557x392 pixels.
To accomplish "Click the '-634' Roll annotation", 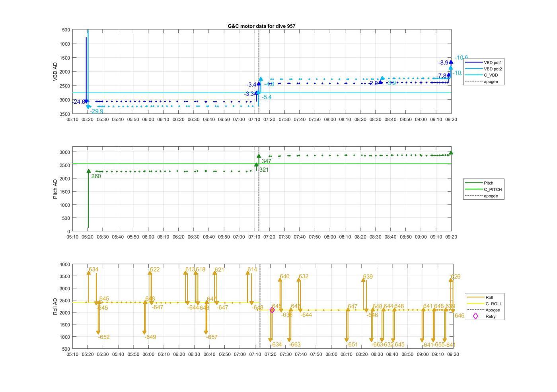I will click(276, 345).
